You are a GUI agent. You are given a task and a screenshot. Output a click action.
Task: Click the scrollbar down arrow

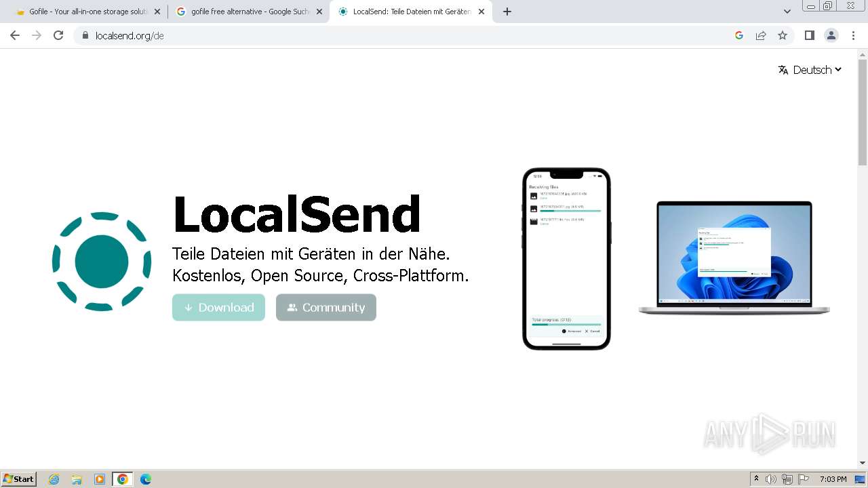pos(863,463)
